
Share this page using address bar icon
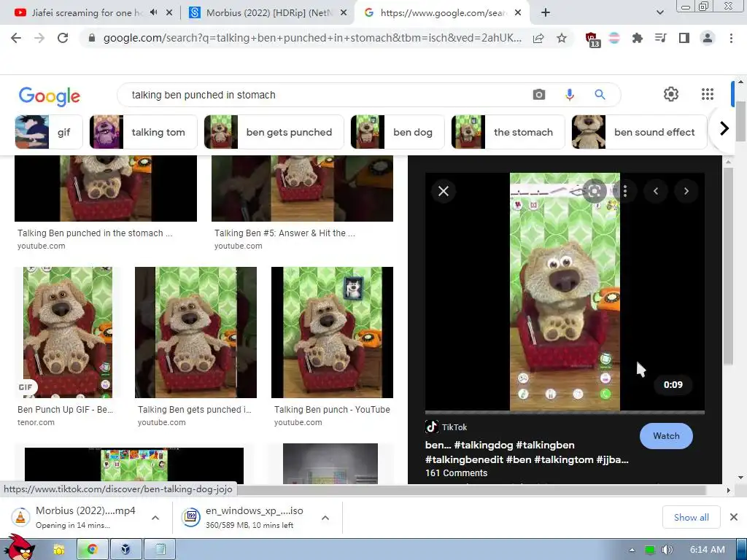pyautogui.click(x=538, y=38)
